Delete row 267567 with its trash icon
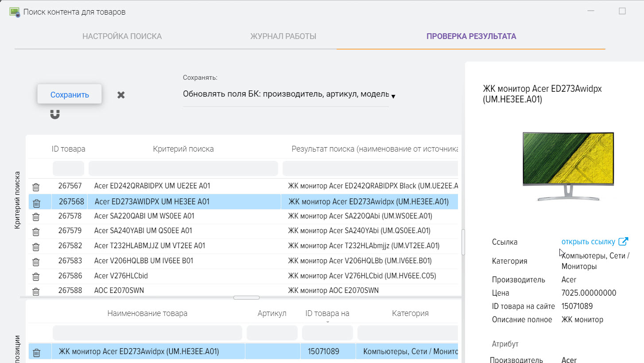 coord(36,187)
